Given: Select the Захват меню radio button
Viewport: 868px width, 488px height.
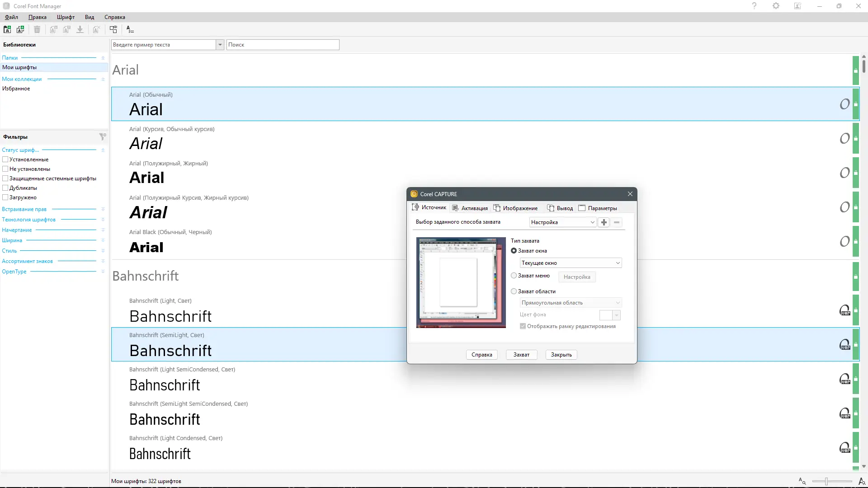Looking at the screenshot, I should [x=514, y=276].
